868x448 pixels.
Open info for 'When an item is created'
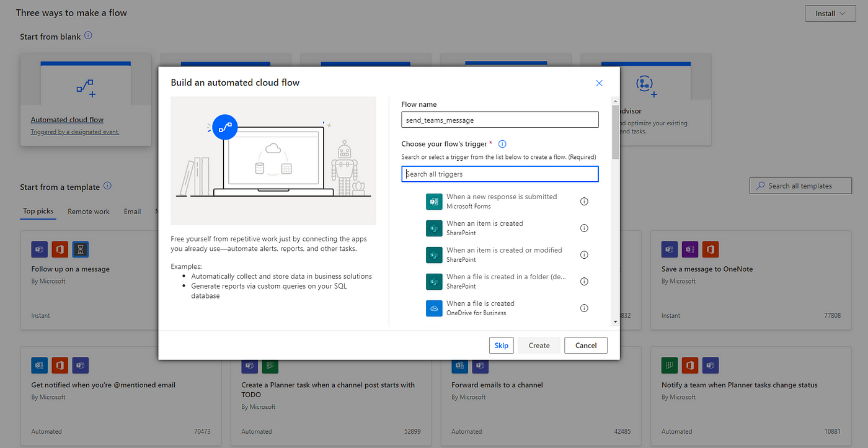point(584,228)
